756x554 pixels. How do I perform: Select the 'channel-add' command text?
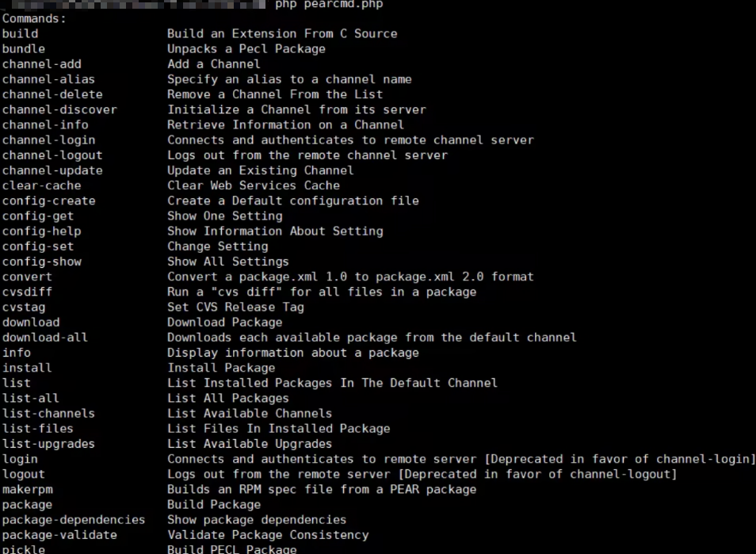pyautogui.click(x=42, y=64)
